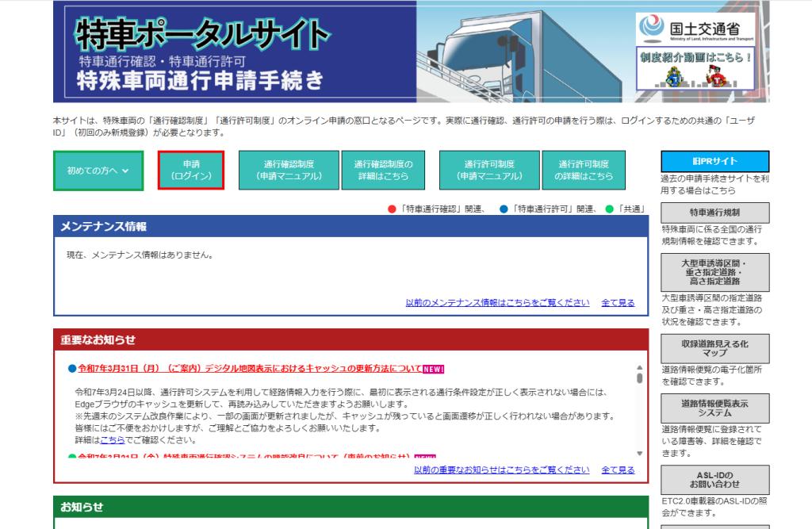Viewport: 812px width, 529px height.
Task: Open the 特車通行規制 sidebar button
Action: [x=714, y=213]
